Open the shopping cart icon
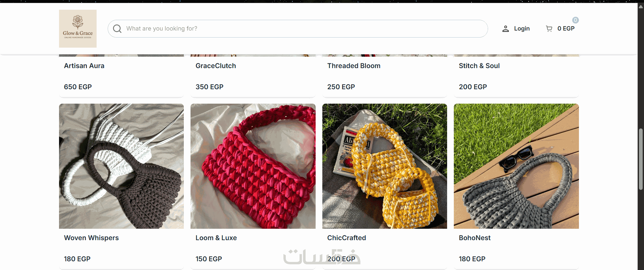The height and width of the screenshot is (270, 644). [549, 29]
